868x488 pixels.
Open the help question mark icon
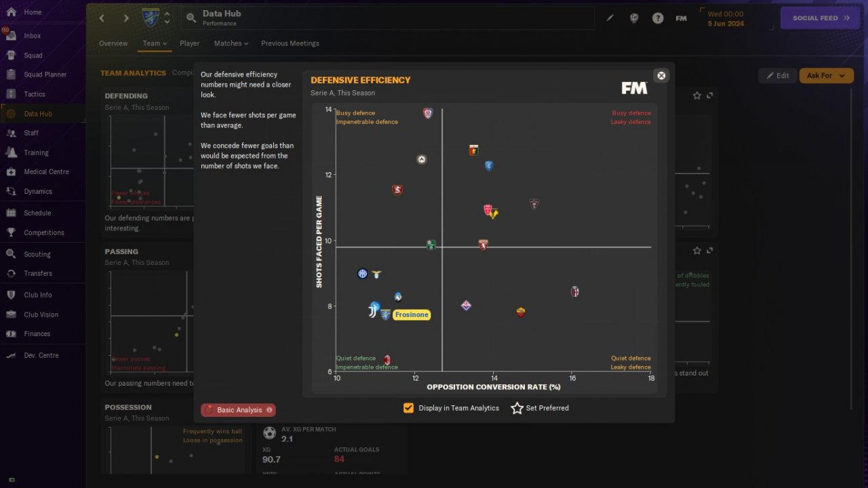click(x=658, y=18)
